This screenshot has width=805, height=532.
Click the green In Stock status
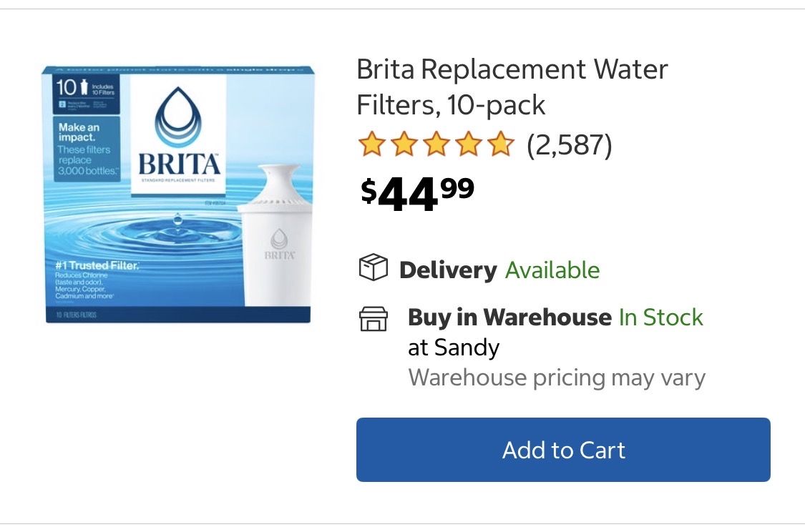pyautogui.click(x=661, y=317)
